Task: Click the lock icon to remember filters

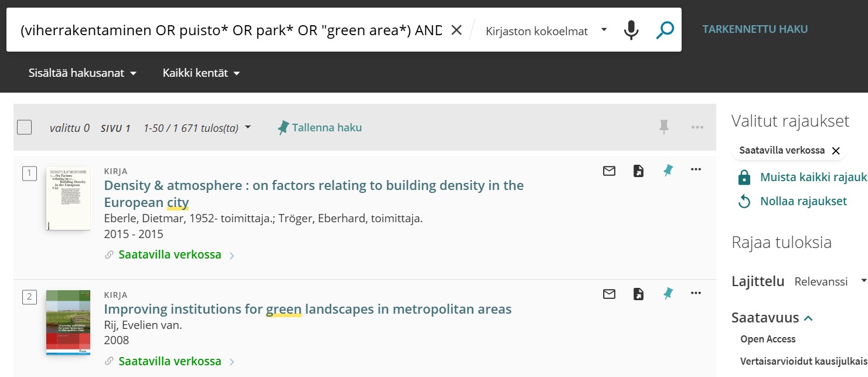Action: tap(744, 177)
